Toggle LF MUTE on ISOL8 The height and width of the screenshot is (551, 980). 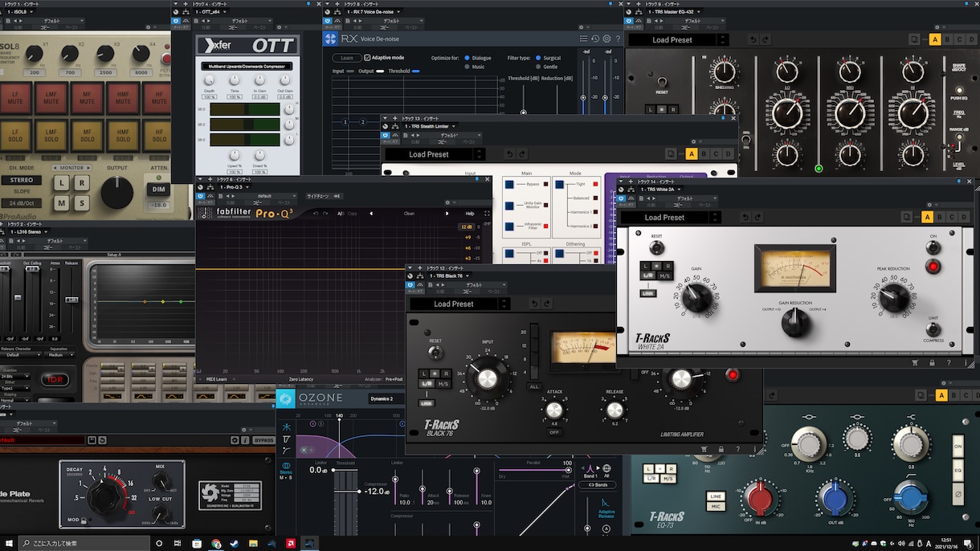point(14,98)
